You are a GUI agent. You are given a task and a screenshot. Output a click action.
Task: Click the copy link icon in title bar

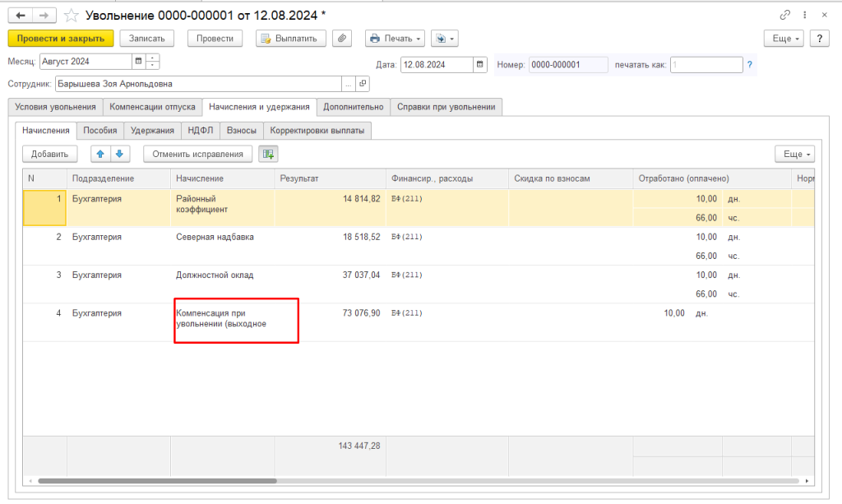click(784, 15)
